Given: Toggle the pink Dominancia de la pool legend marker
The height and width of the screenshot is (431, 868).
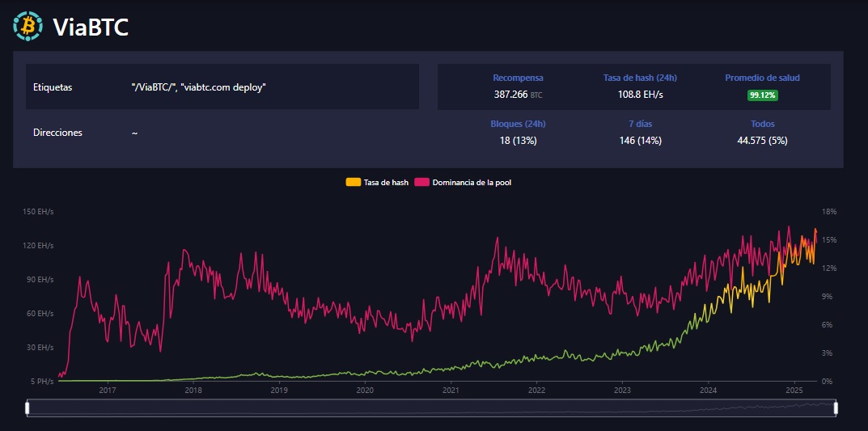Looking at the screenshot, I should (x=421, y=183).
